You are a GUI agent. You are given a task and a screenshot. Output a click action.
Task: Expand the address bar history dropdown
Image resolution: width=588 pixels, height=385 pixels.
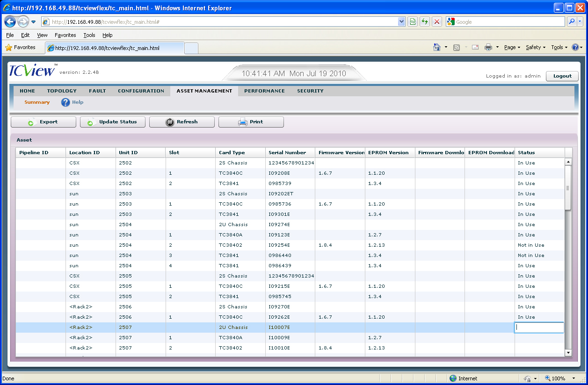point(401,22)
